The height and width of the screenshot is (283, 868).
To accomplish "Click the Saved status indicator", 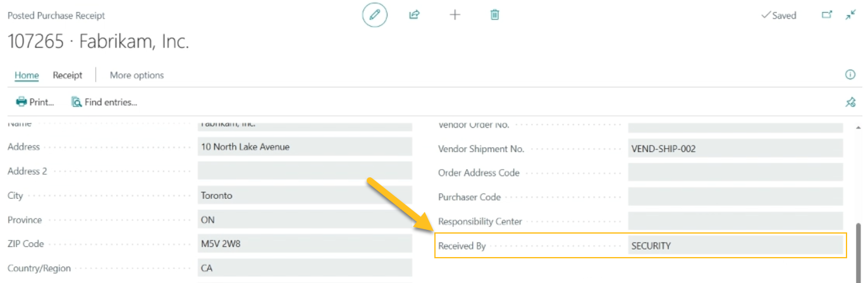I will (x=779, y=15).
